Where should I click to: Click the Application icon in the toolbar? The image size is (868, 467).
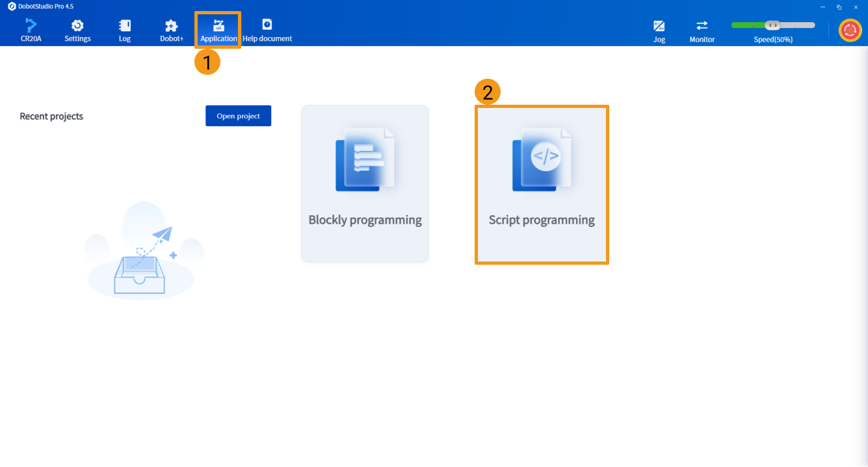[218, 26]
